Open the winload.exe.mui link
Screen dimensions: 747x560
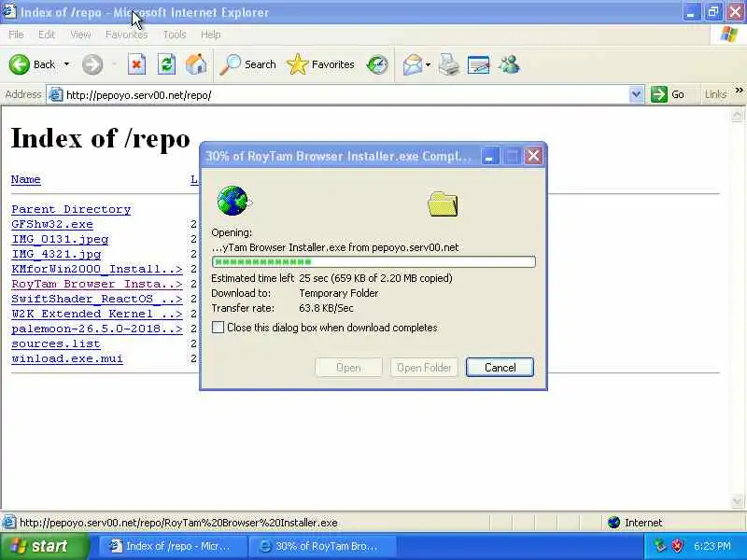point(67,358)
